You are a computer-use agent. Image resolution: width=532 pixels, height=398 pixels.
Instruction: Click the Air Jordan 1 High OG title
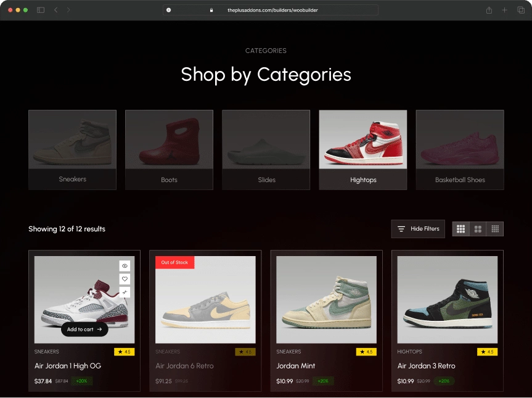point(68,366)
